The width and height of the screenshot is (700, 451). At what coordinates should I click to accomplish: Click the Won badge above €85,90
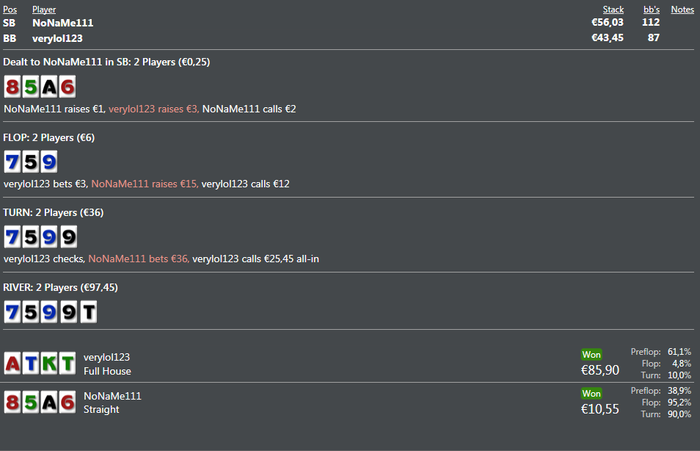pyautogui.click(x=592, y=354)
